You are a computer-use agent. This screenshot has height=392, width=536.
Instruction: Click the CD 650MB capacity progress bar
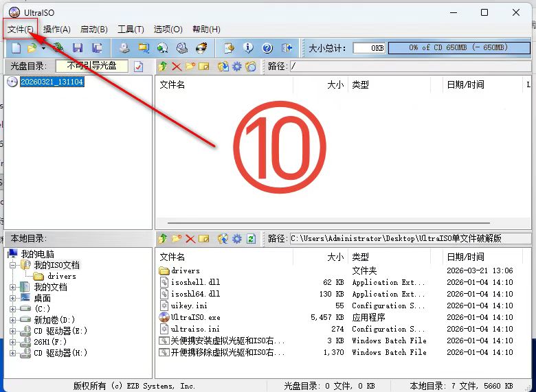click(x=459, y=48)
